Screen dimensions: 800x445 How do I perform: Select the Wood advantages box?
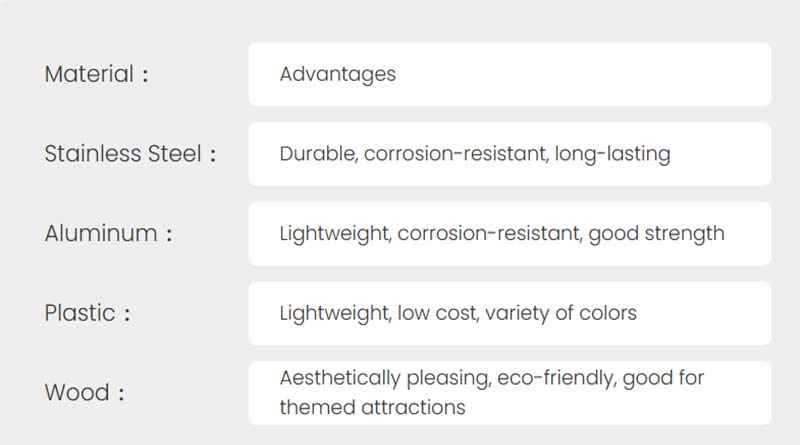(509, 392)
